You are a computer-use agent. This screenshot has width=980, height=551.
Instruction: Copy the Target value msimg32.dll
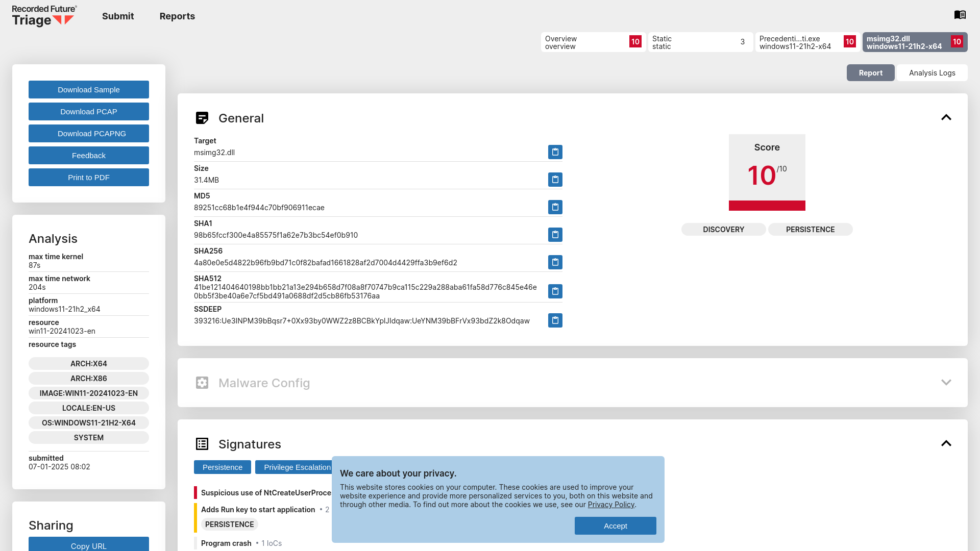(x=555, y=152)
